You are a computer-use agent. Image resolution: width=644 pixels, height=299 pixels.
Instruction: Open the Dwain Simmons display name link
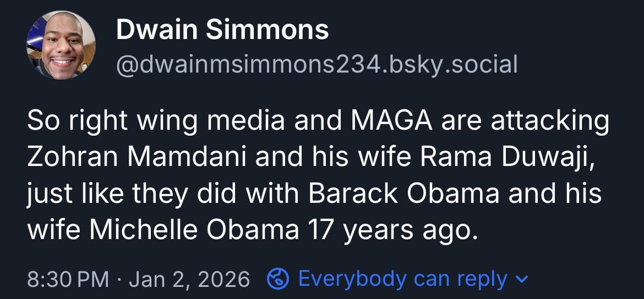click(x=222, y=30)
